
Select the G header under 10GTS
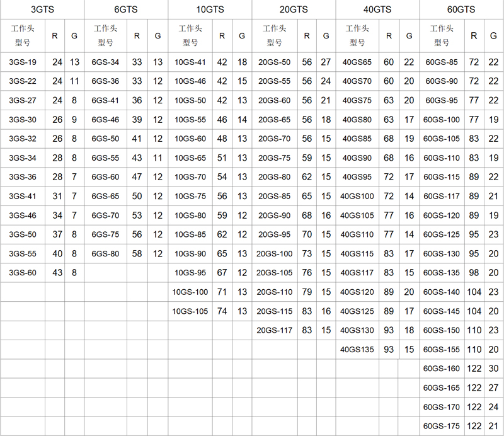(x=242, y=36)
